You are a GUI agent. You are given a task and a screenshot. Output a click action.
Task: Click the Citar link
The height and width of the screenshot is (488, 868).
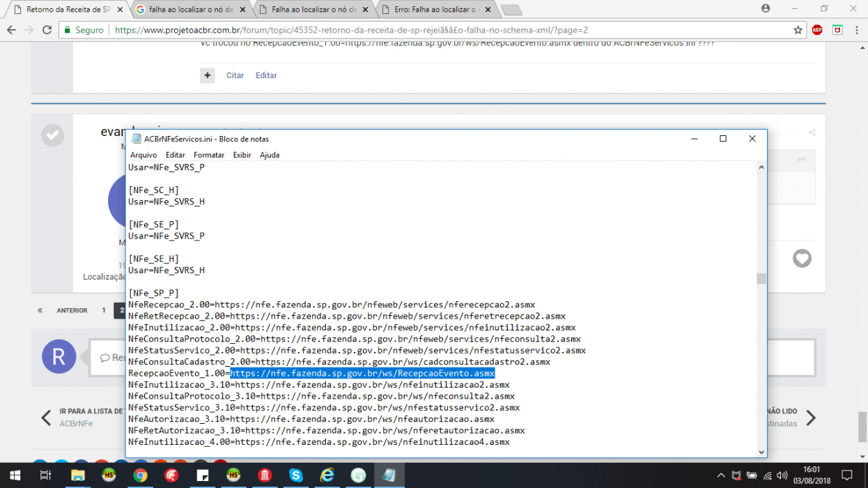click(235, 75)
